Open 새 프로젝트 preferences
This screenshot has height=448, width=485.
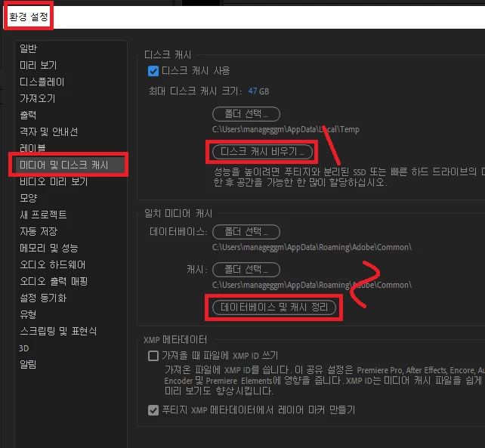coord(43,215)
